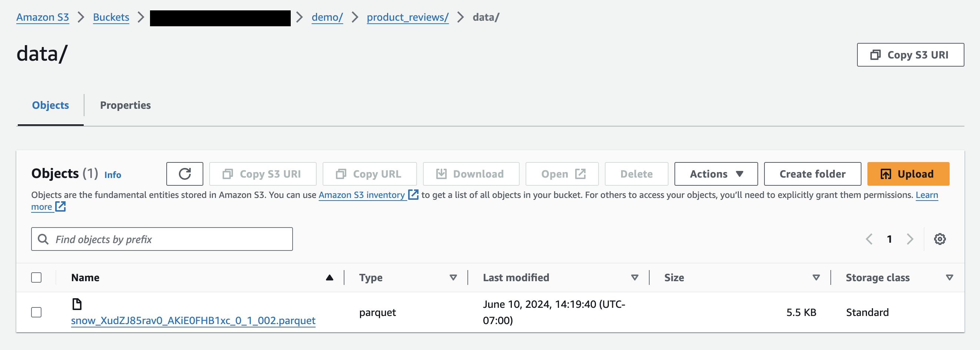Navigate to product_reviews/ breadcrumb

tap(407, 17)
